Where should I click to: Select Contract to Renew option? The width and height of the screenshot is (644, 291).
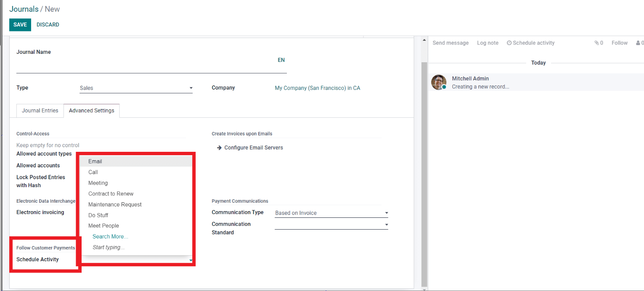click(111, 194)
